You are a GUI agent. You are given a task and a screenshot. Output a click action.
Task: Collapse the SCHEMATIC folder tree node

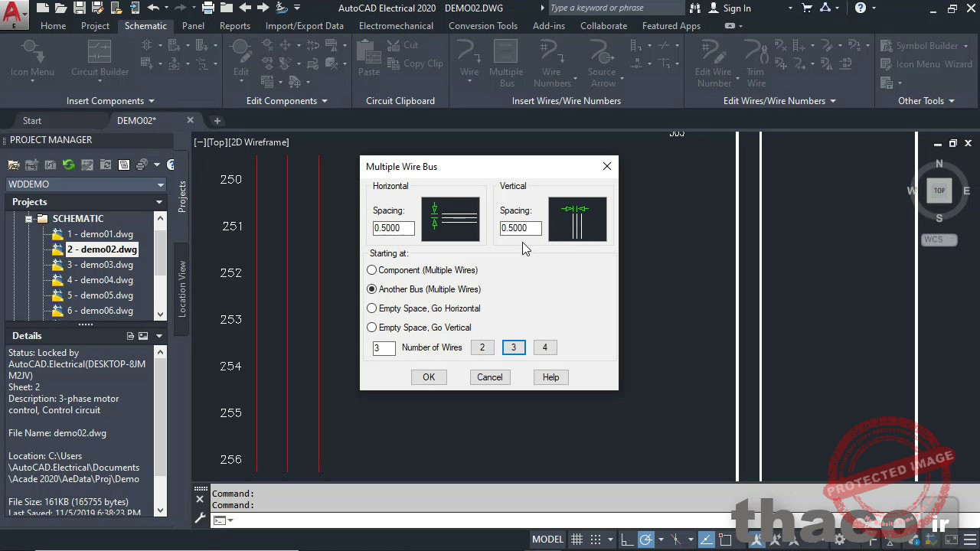tap(29, 219)
